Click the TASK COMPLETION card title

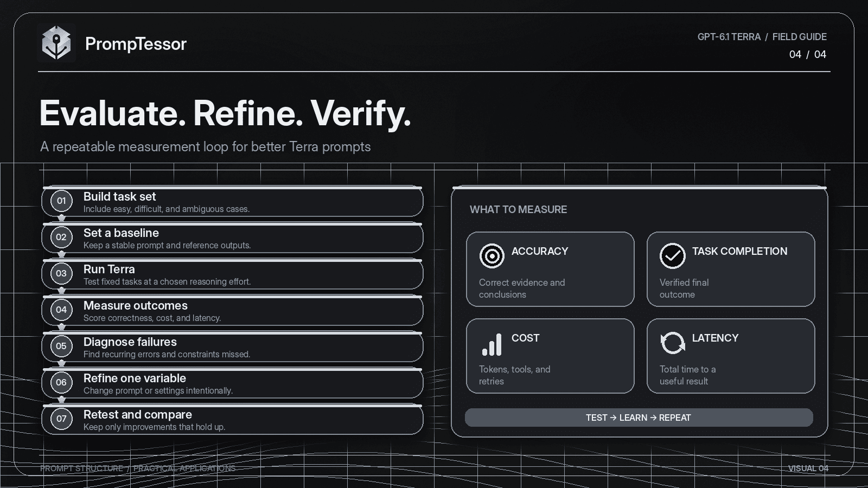click(739, 251)
